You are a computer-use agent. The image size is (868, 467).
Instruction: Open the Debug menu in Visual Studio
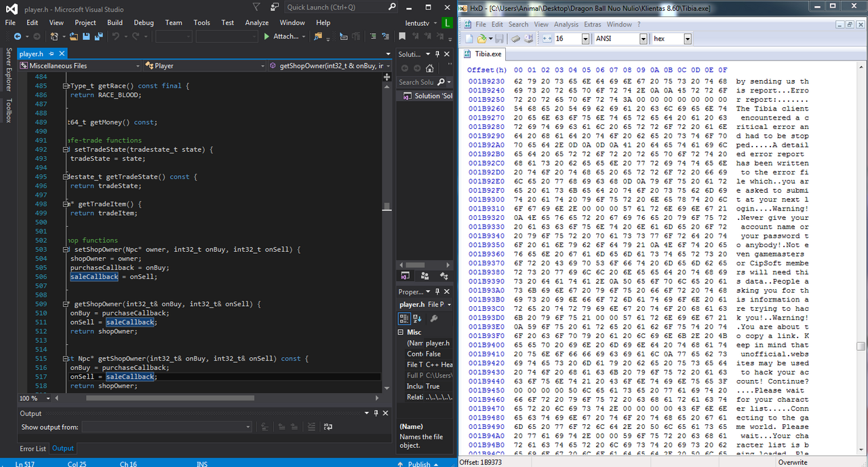pyautogui.click(x=144, y=22)
